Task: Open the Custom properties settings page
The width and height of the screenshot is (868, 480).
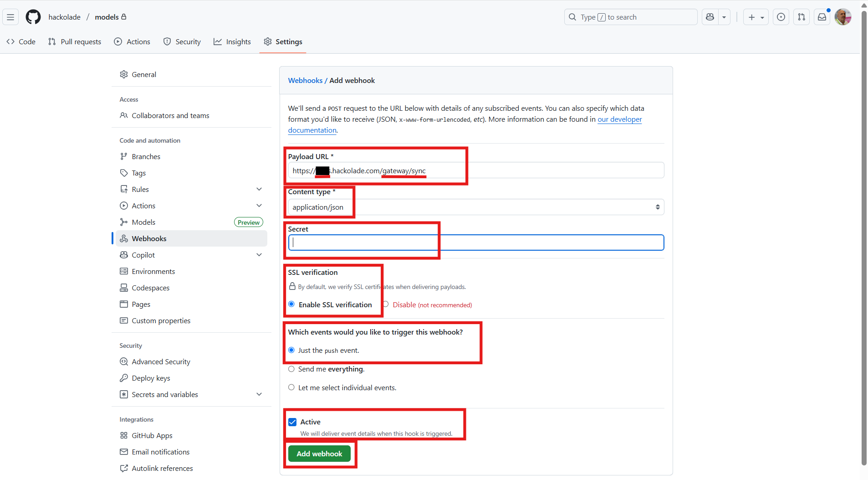Action: [x=161, y=320]
